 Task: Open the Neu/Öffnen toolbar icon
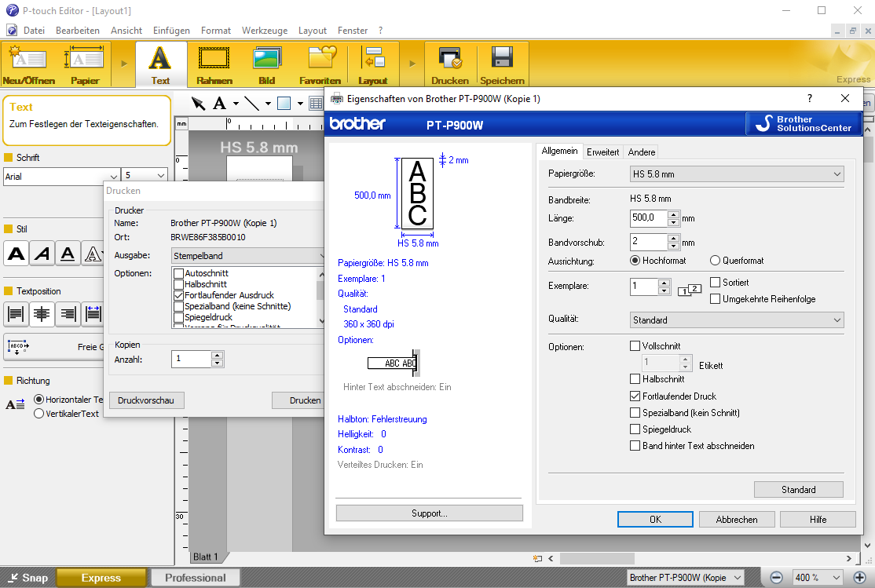(28, 64)
